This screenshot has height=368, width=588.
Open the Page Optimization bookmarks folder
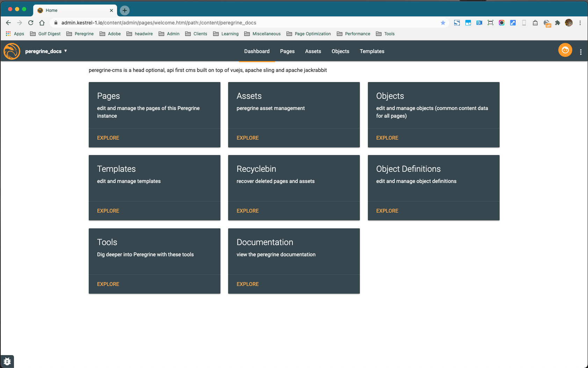tap(308, 34)
